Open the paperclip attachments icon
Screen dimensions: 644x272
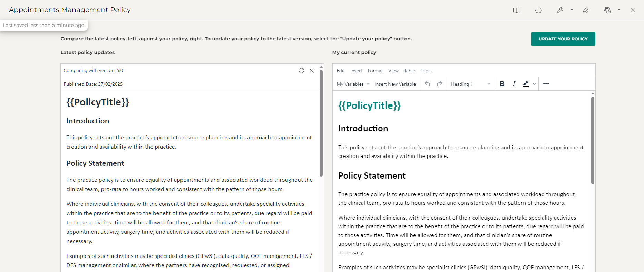tap(586, 10)
